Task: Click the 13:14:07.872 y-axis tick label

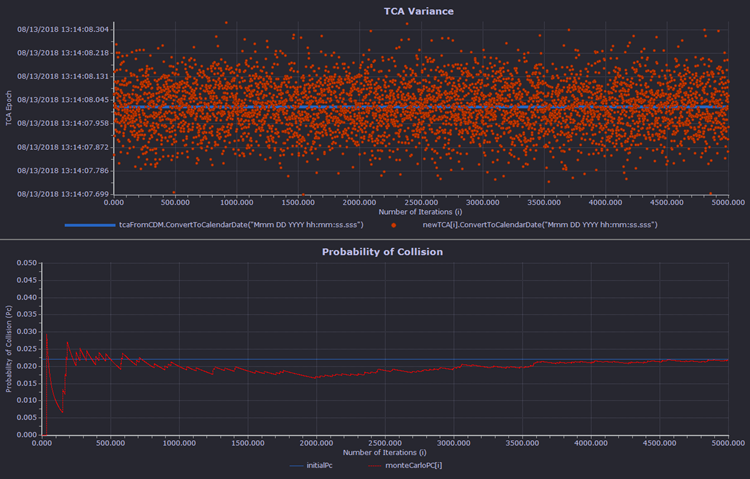Action: (x=63, y=147)
